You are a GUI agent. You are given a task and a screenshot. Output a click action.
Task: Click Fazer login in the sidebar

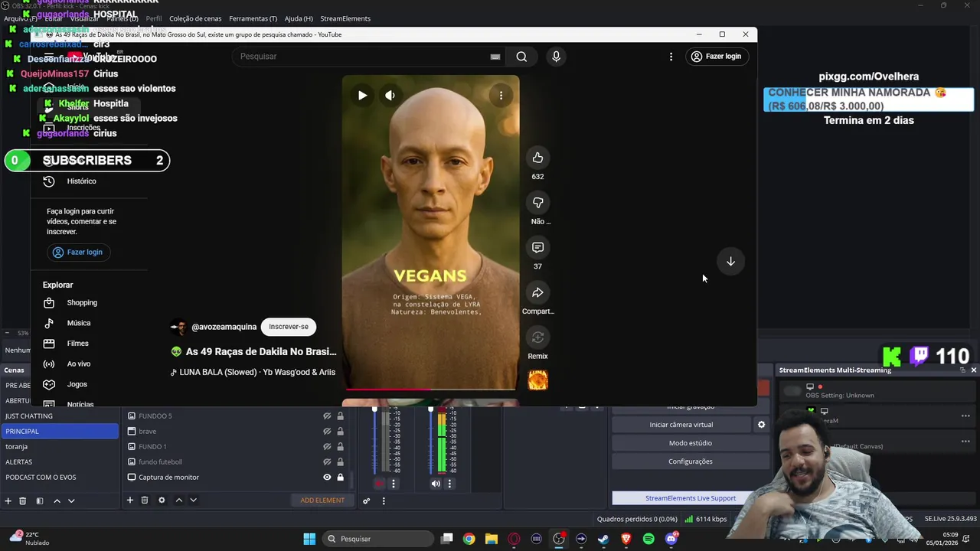(77, 252)
